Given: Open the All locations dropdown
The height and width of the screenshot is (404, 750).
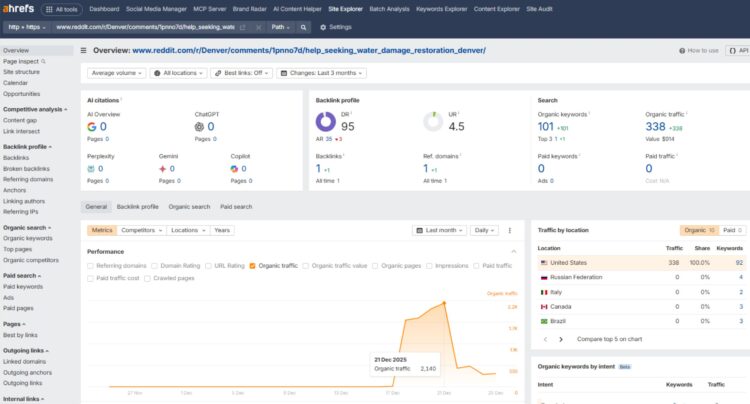Looking at the screenshot, I should pos(180,73).
